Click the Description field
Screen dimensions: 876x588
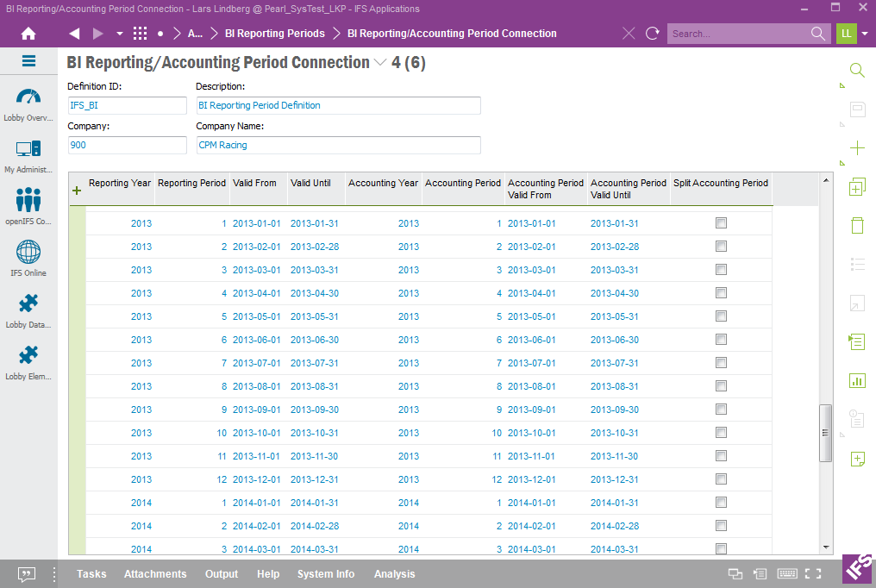point(338,105)
